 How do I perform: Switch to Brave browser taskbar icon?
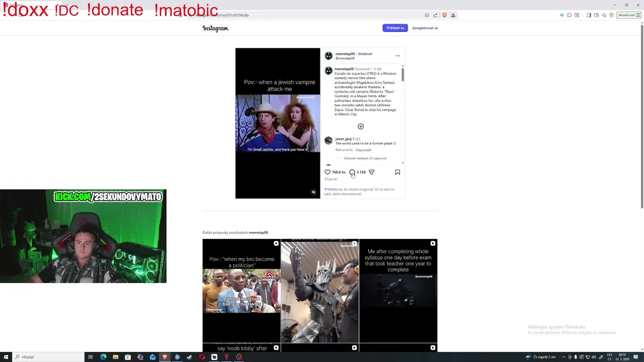[x=165, y=357]
